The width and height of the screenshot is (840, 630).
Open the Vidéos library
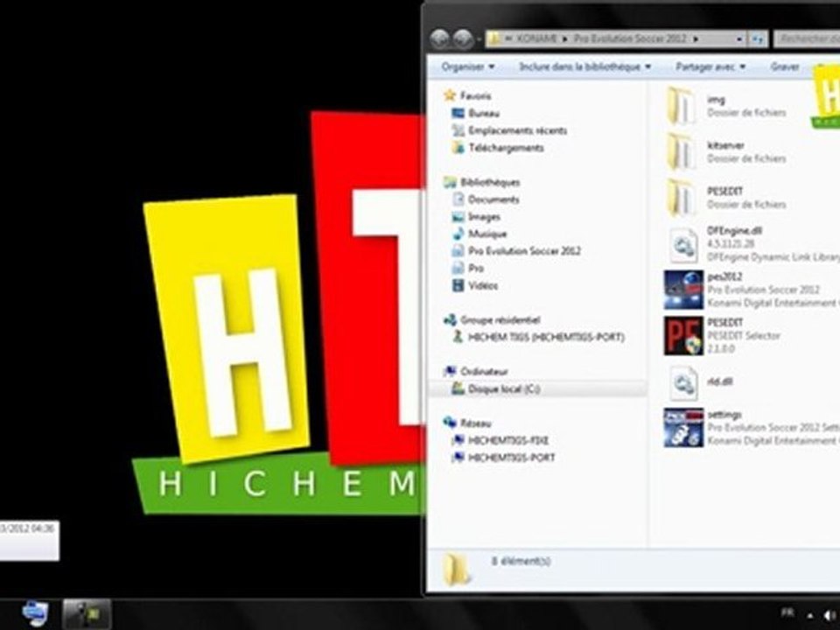pyautogui.click(x=483, y=285)
